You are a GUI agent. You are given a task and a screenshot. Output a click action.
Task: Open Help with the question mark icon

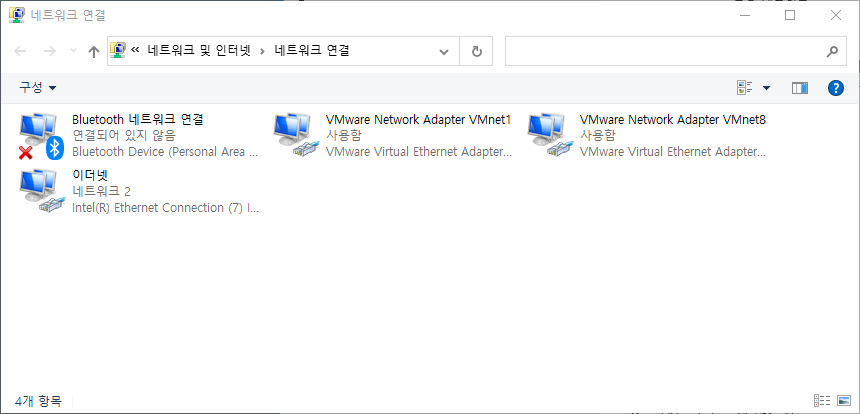click(x=835, y=88)
